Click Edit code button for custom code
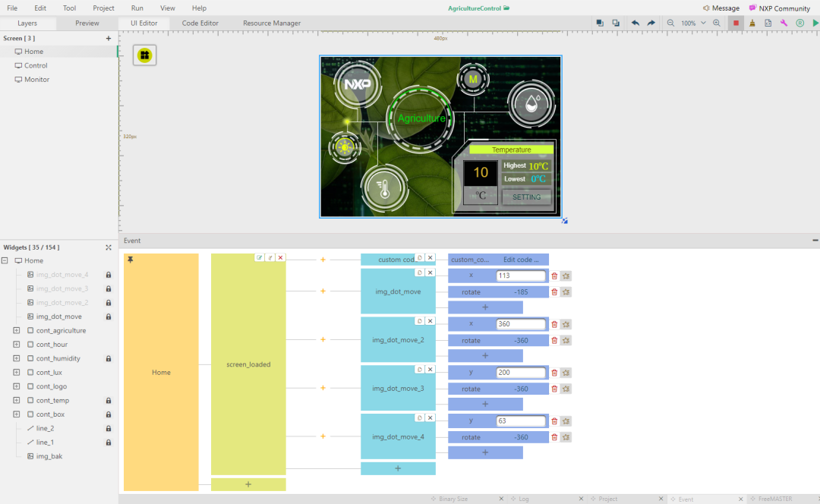Screen dimensions: 820x504 click(521, 260)
